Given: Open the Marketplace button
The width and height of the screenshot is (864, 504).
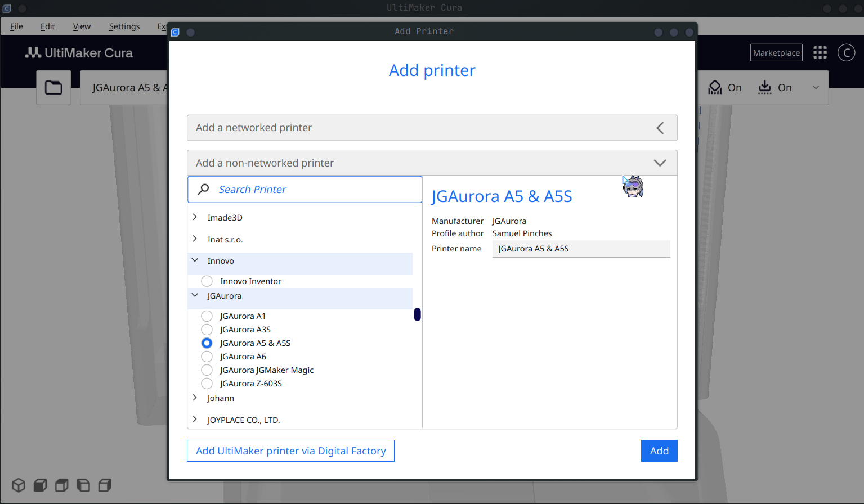Looking at the screenshot, I should coord(776,52).
